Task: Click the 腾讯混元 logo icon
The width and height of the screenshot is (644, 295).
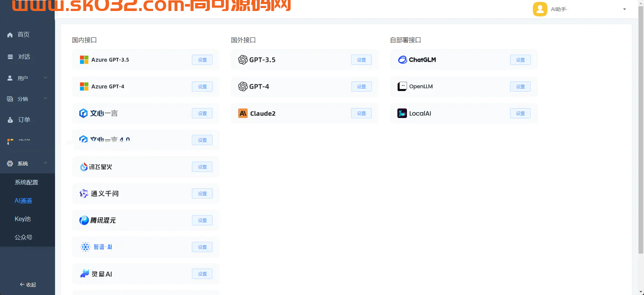Action: (84, 220)
